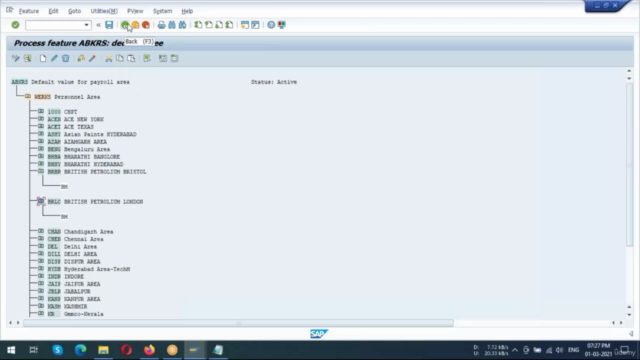
Task: Open Microsoft Edge from the taskbar
Action: coord(80,350)
